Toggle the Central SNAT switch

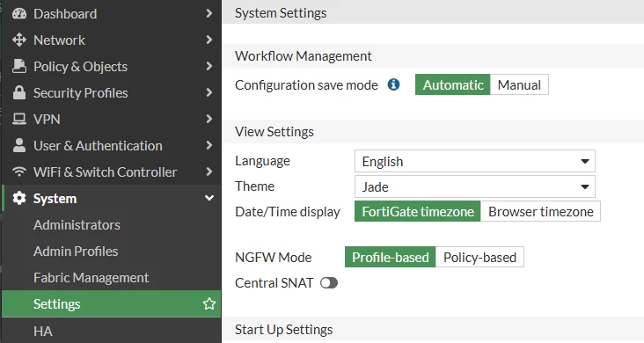pyautogui.click(x=329, y=283)
